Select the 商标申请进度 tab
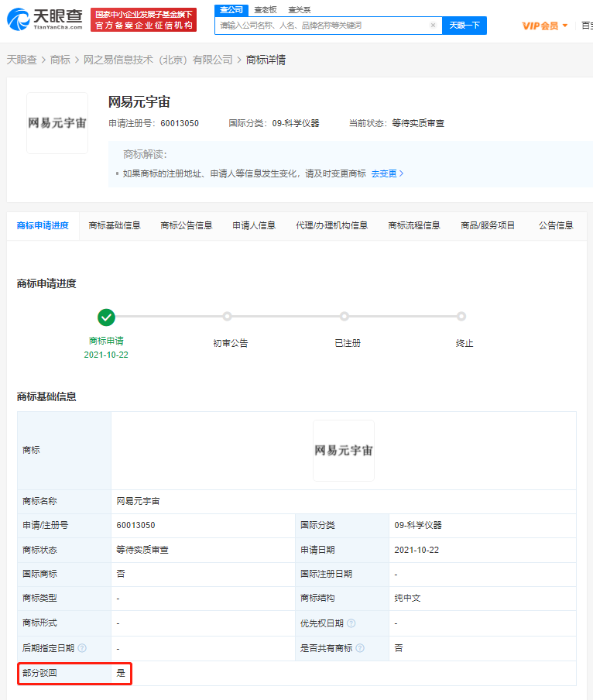The image size is (593, 700). (x=43, y=226)
